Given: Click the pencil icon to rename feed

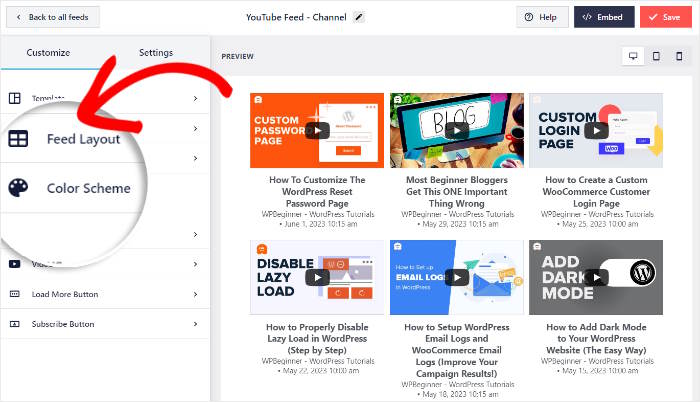Looking at the screenshot, I should (x=359, y=17).
